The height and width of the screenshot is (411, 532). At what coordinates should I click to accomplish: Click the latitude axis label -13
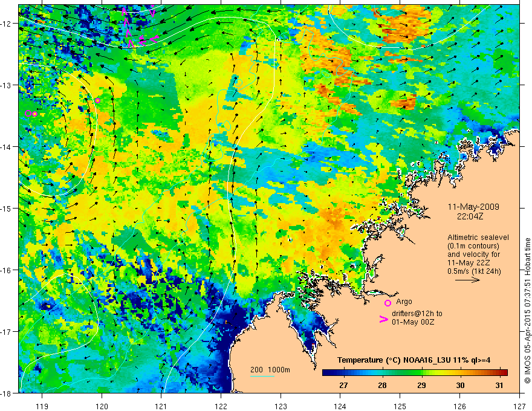point(7,85)
